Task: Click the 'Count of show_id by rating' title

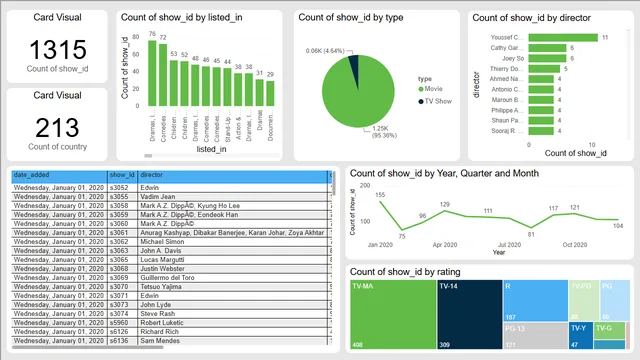Action: point(405,272)
